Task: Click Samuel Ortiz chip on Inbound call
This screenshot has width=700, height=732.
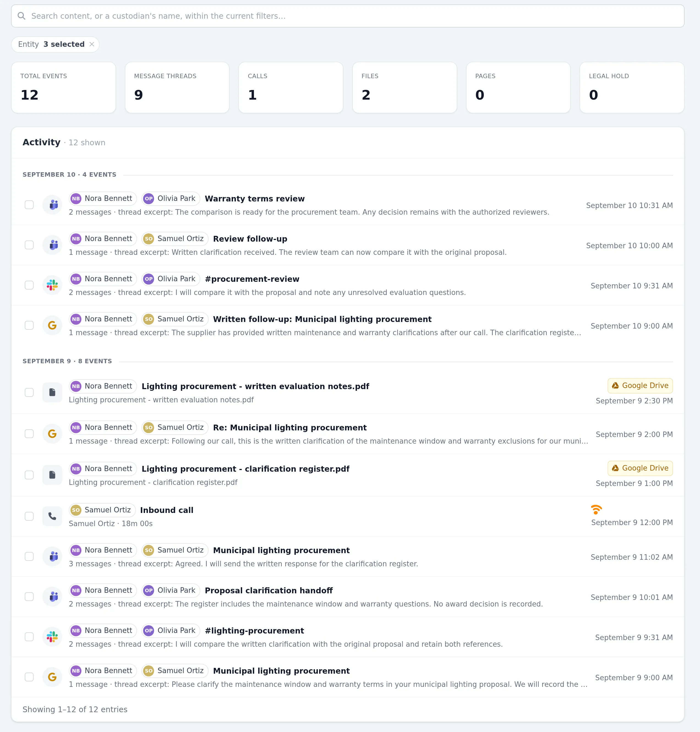Action: pyautogui.click(x=102, y=510)
